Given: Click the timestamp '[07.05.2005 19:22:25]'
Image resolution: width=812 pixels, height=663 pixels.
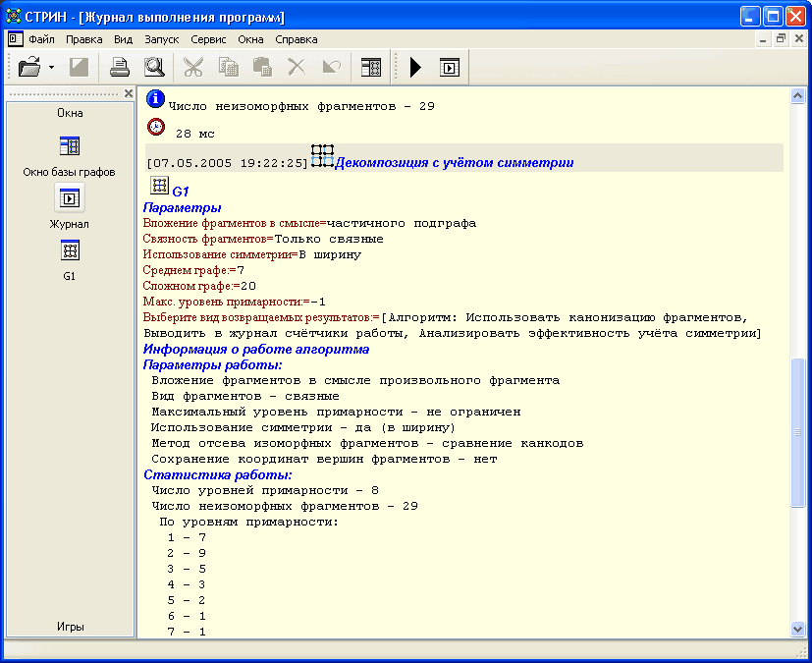Looking at the screenshot, I should click(x=228, y=163).
